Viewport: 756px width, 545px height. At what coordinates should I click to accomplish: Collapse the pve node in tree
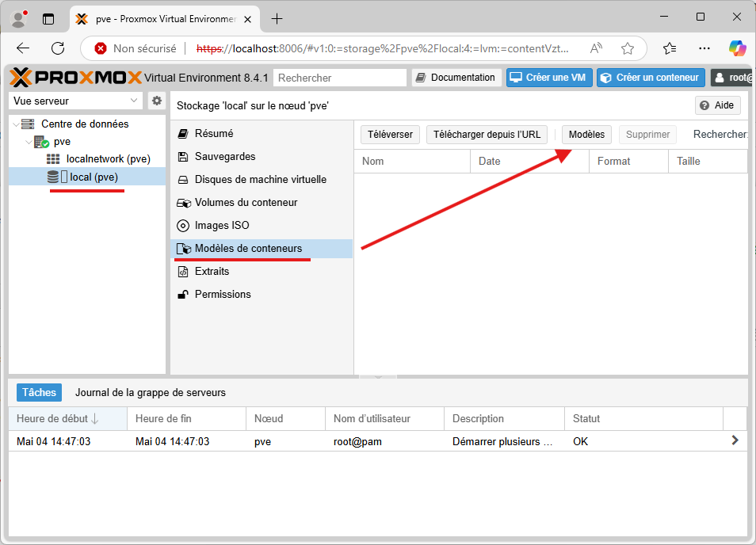[x=29, y=142]
